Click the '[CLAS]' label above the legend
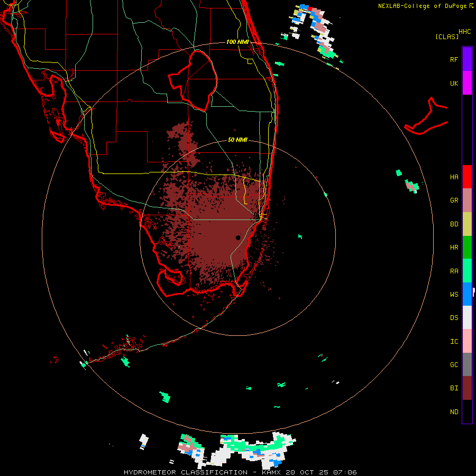 tap(447, 37)
